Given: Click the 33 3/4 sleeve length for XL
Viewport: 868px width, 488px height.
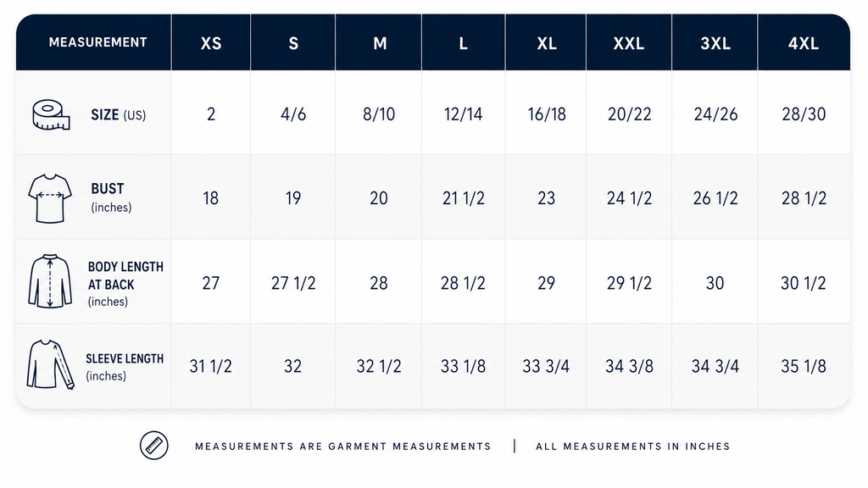Looking at the screenshot, I should tap(546, 366).
